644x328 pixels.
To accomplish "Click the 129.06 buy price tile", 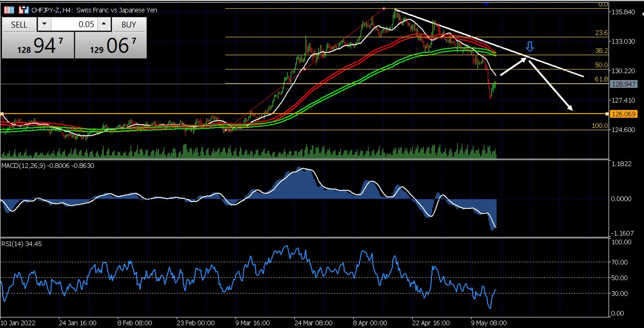I will pos(110,46).
